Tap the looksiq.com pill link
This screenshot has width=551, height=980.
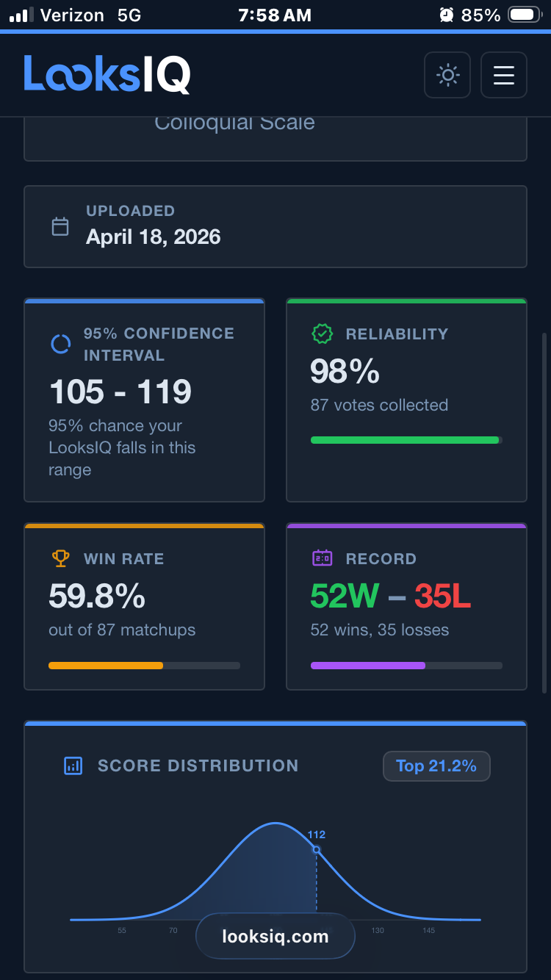(275, 936)
